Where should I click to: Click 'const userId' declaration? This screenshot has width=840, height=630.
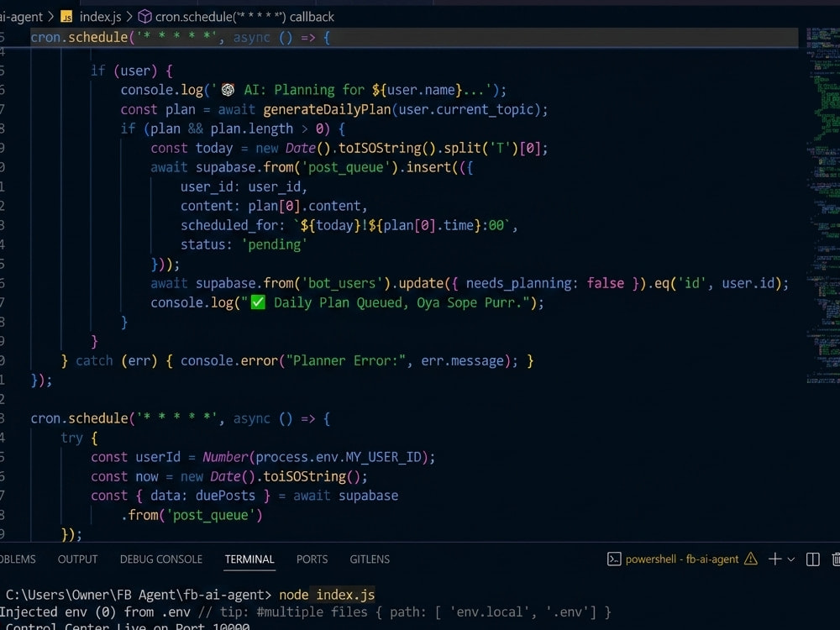point(135,457)
